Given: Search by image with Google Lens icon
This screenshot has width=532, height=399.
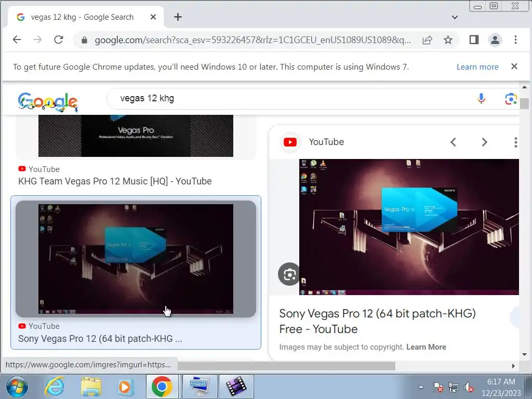Looking at the screenshot, I should pos(511,99).
